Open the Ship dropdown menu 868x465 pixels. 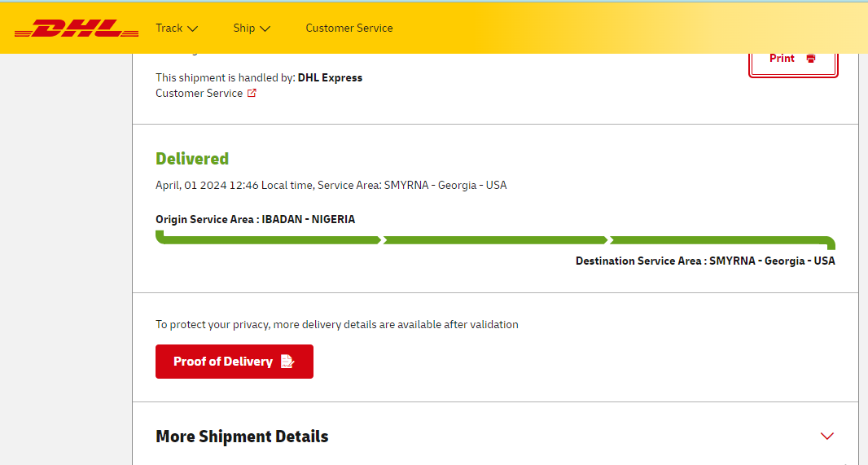click(x=252, y=29)
